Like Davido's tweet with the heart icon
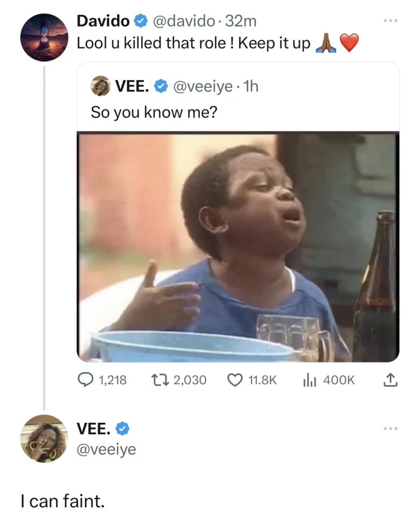This screenshot has width=420, height=530. click(x=235, y=380)
